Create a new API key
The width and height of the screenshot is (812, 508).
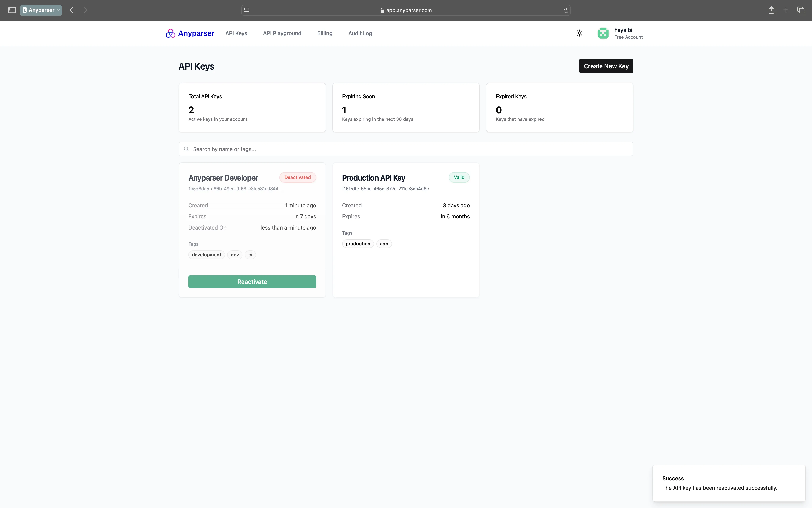(x=606, y=66)
